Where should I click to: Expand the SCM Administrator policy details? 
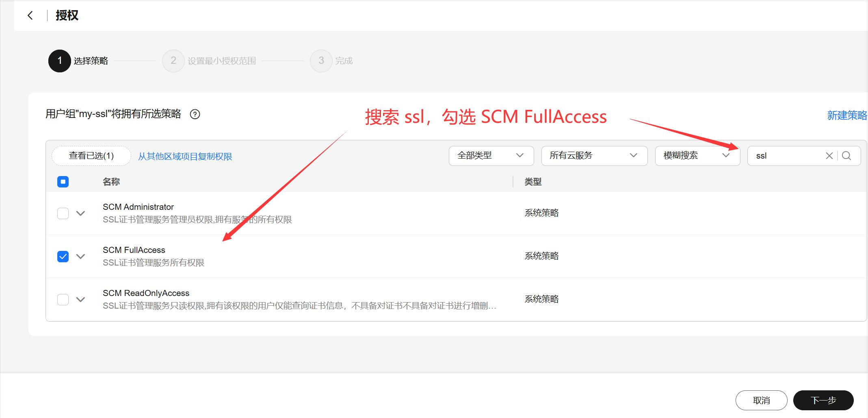tap(81, 213)
